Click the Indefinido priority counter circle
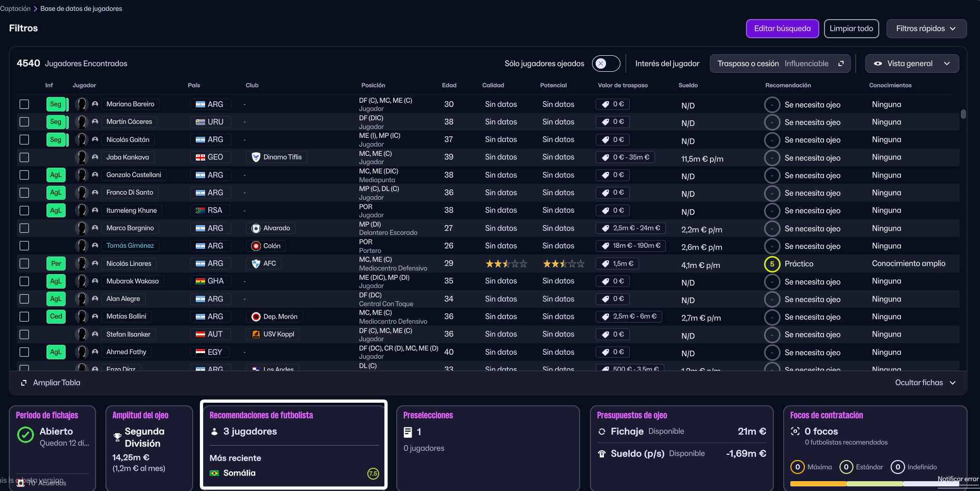Image resolution: width=980 pixels, height=491 pixels. [x=897, y=467]
